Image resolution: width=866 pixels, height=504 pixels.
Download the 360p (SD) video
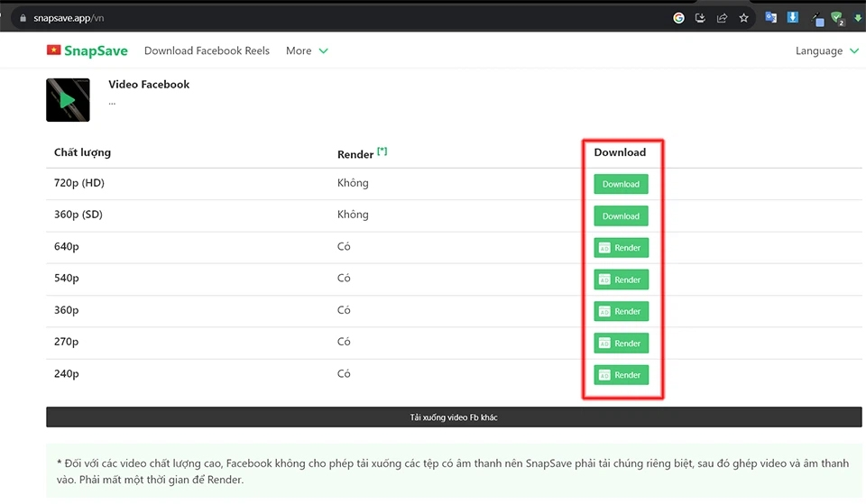pos(621,216)
